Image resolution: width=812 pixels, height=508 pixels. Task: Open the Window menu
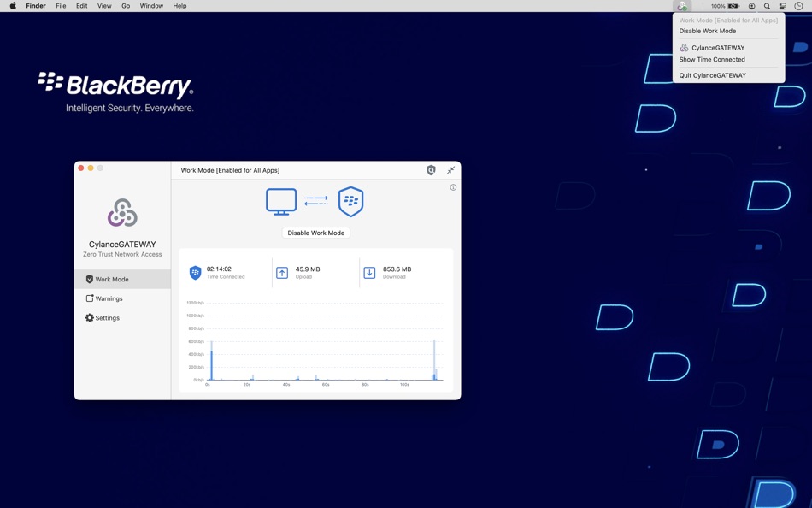151,6
